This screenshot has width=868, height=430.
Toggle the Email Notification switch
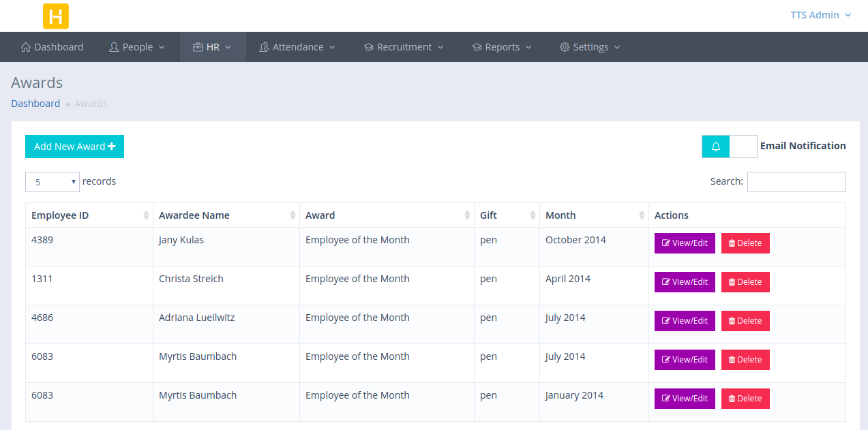[x=744, y=146]
